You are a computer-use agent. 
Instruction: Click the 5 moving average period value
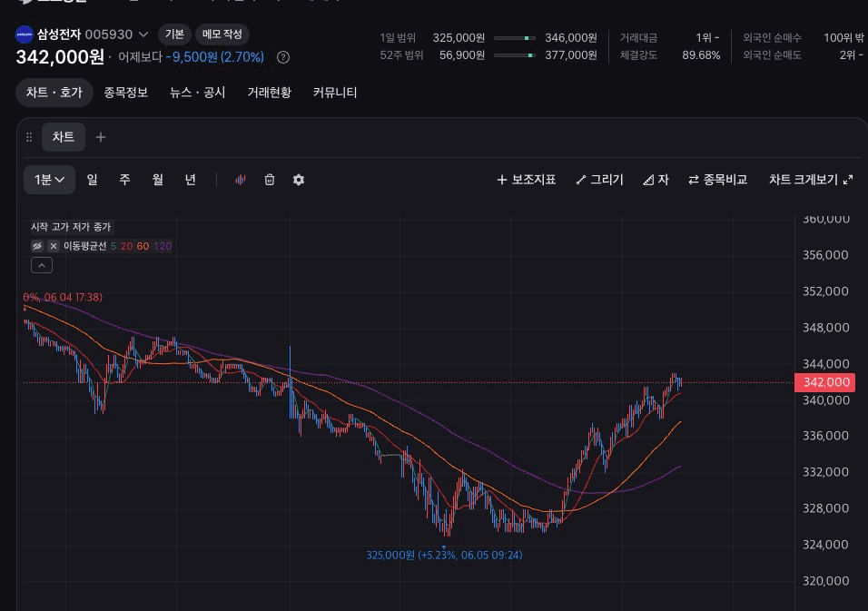click(113, 246)
